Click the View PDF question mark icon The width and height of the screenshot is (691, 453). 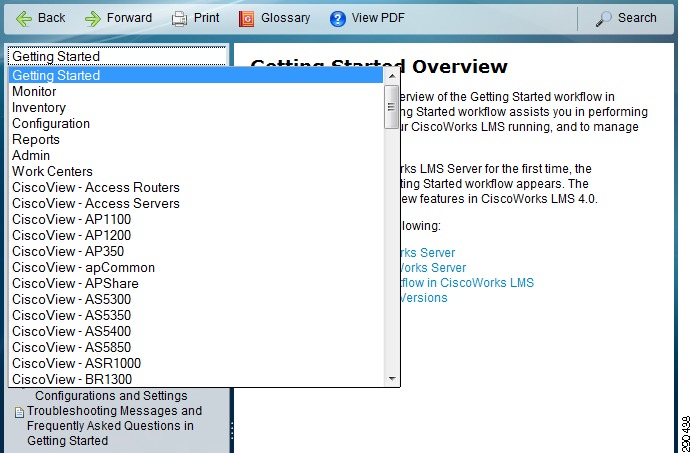click(338, 19)
